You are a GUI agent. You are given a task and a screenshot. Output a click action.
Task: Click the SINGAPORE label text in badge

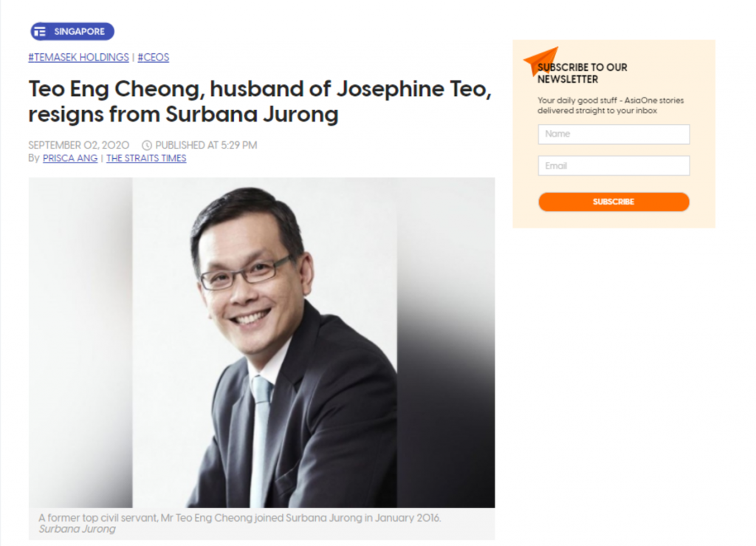tap(80, 32)
